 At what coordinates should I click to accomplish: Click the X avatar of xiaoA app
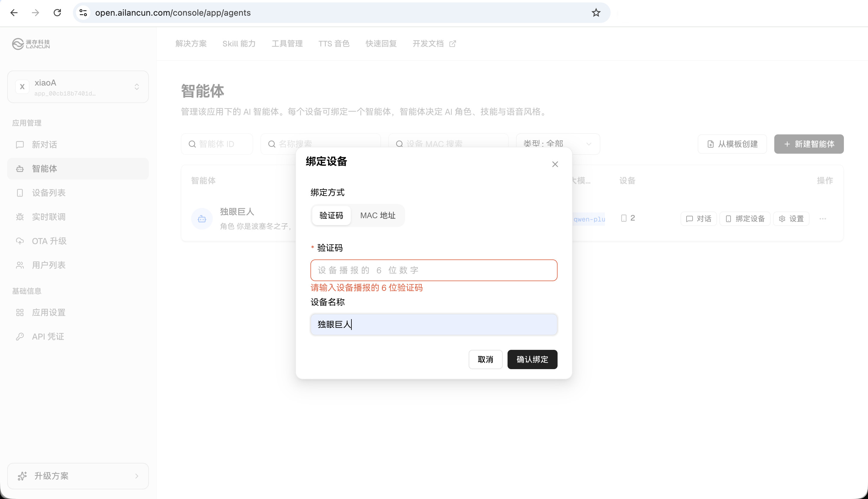22,87
